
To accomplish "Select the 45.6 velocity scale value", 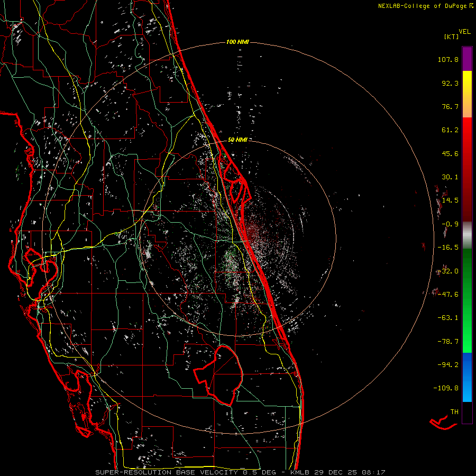I will click(x=450, y=153).
